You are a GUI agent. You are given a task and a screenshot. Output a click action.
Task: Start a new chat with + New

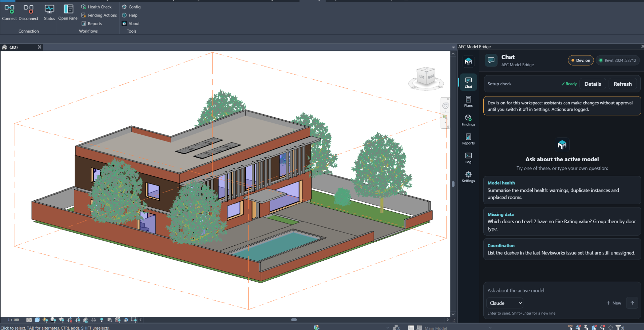[x=614, y=303]
